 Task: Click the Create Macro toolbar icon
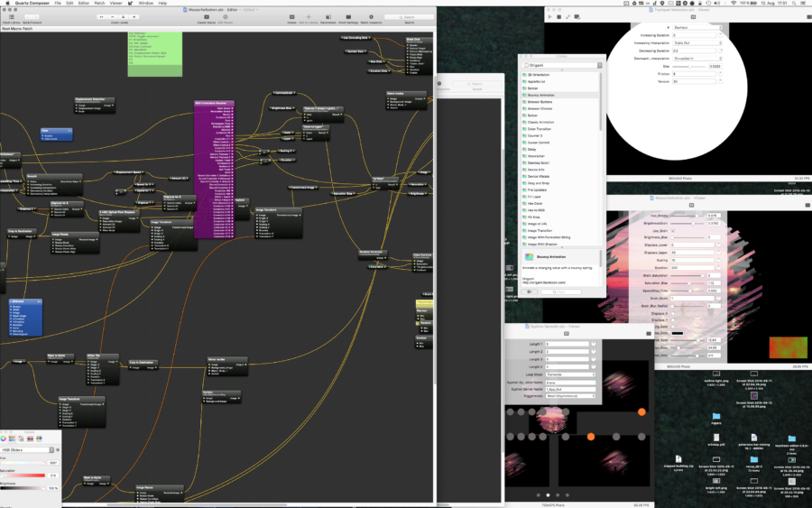tap(207, 17)
